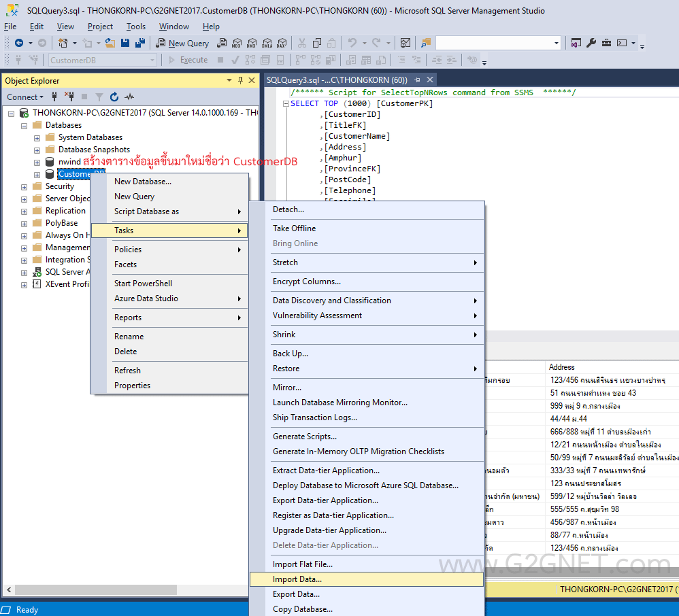
Task: Click the Open File folder icon
Action: 110,43
